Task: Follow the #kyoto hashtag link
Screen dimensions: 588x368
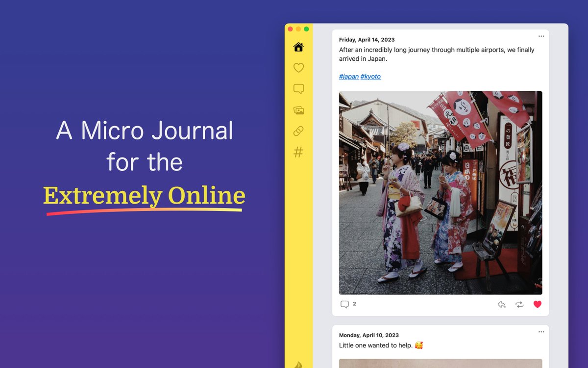Action: 370,77
